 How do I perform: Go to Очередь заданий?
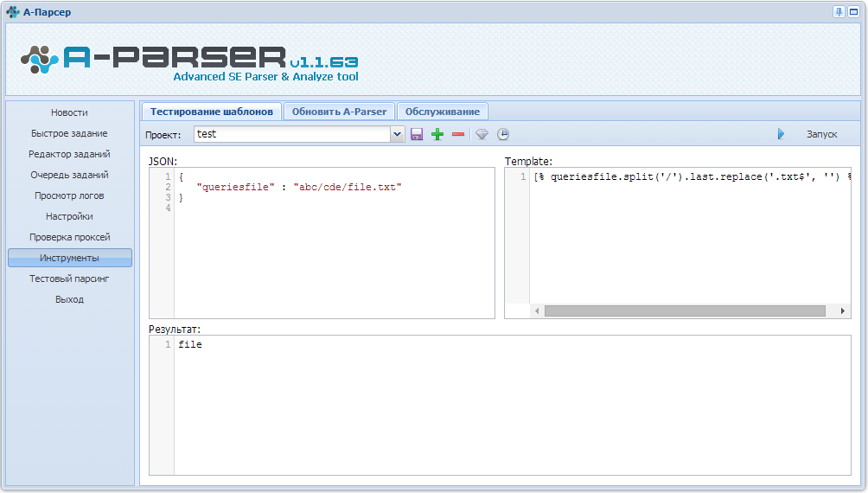[x=70, y=175]
